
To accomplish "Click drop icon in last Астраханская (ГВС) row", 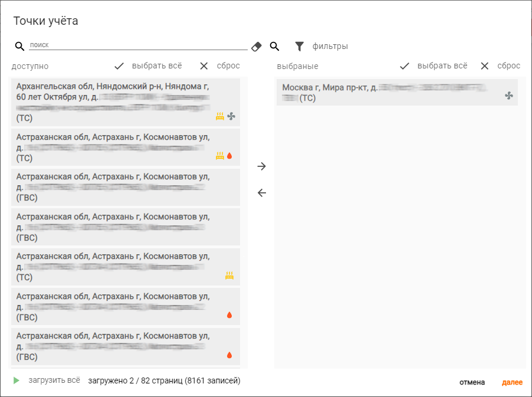I will point(229,355).
